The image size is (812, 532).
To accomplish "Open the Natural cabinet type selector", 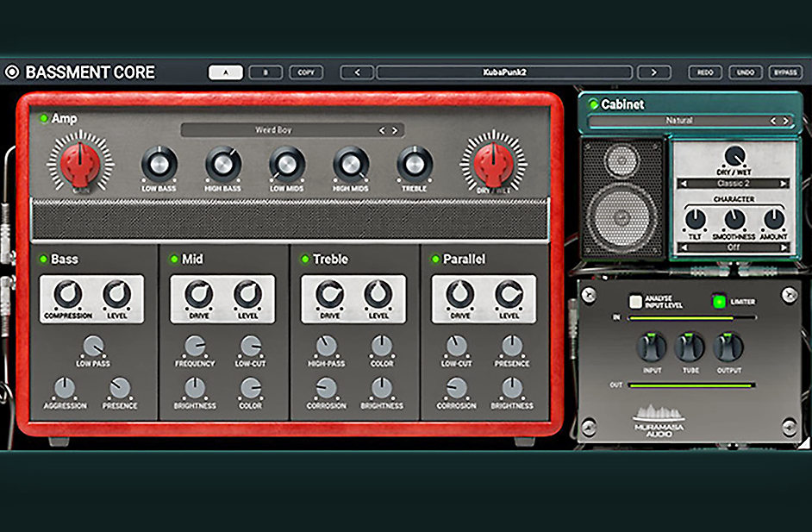I will (690, 120).
